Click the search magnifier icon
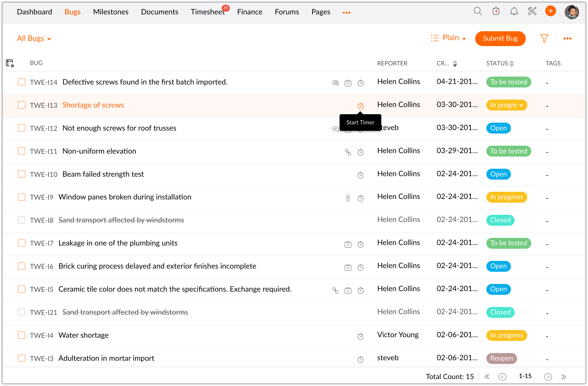588x386 pixels. tap(477, 11)
